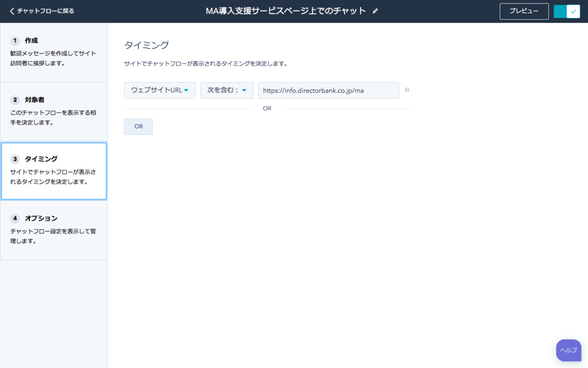Viewport: 588px width, 368px height.
Task: Go back via チャットフローに戻る link
Action: coord(42,11)
